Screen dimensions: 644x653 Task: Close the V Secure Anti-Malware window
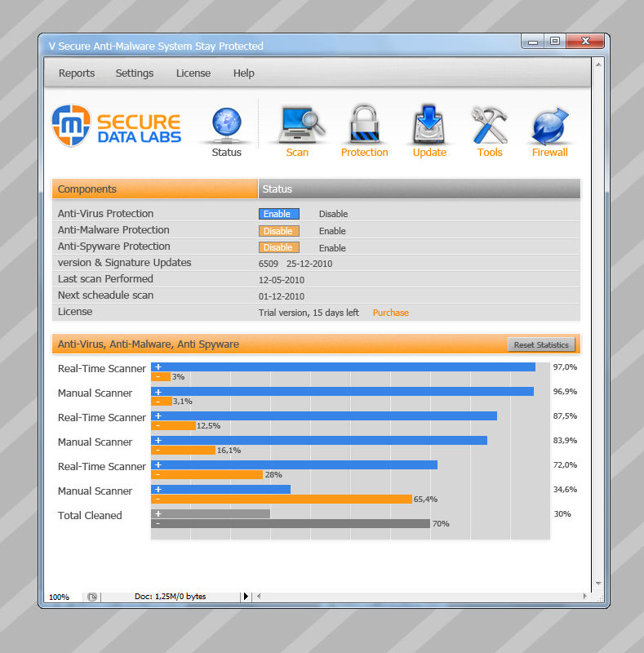pos(585,41)
